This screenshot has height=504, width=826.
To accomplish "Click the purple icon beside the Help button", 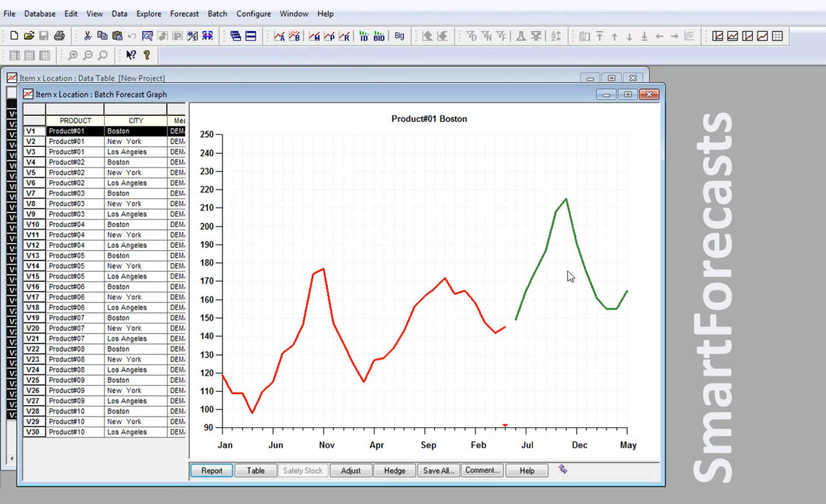I will 563,470.
